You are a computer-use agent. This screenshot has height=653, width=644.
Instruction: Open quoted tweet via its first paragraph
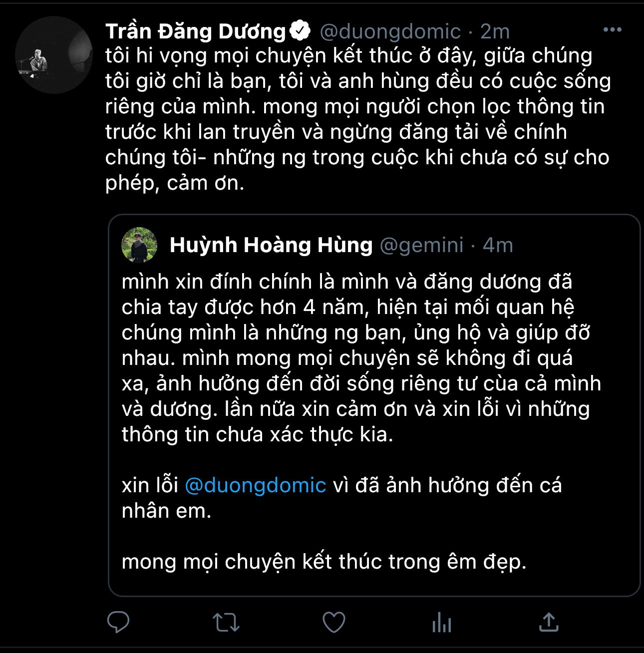[x=349, y=357]
